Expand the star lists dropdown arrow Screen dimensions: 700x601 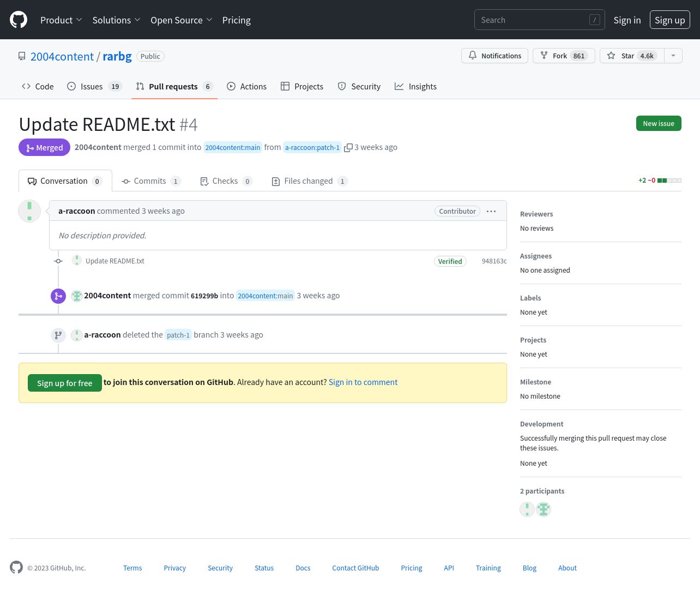pyautogui.click(x=673, y=56)
